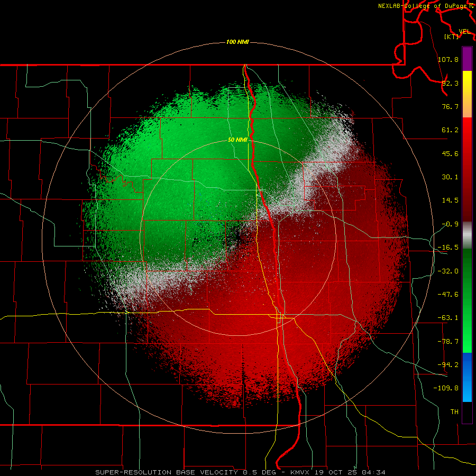Viewport: 476px width, 476px height.
Task: Click the -63.1 velocity scale value
Action: pyautogui.click(x=448, y=318)
